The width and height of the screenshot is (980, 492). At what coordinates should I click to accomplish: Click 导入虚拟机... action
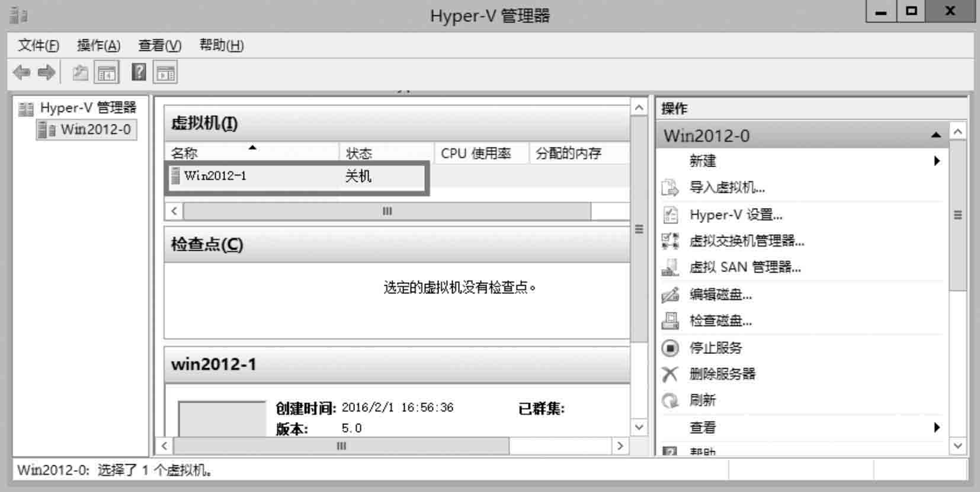point(727,188)
